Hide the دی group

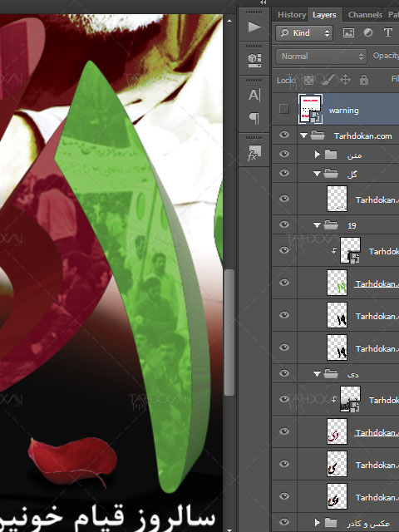(284, 373)
